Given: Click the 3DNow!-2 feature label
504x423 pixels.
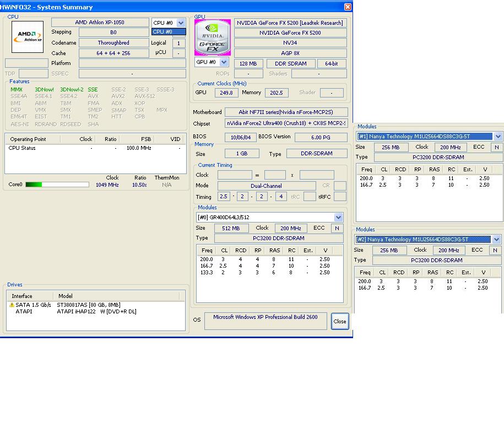Looking at the screenshot, I should [x=72, y=90].
